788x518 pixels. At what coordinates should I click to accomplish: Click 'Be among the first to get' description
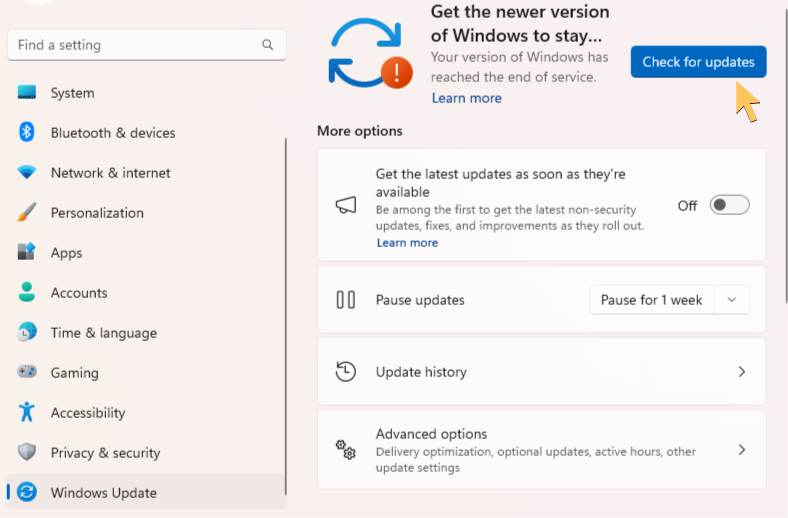[510, 218]
